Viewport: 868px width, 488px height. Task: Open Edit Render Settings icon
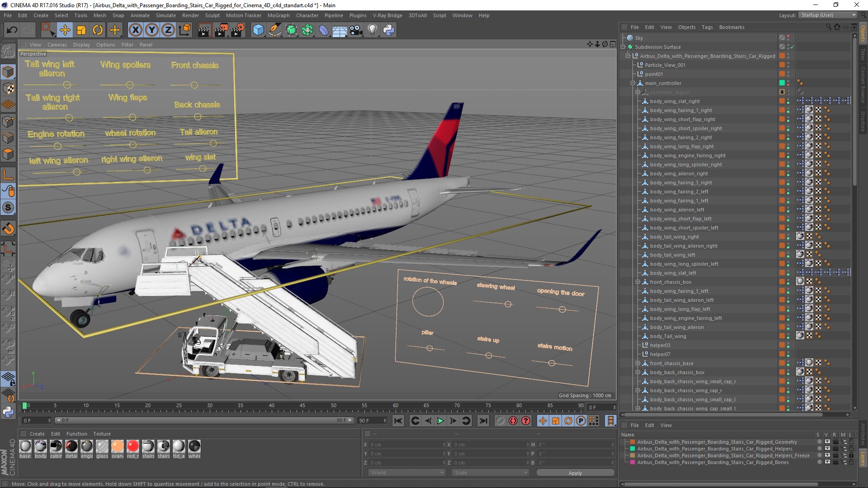(238, 30)
